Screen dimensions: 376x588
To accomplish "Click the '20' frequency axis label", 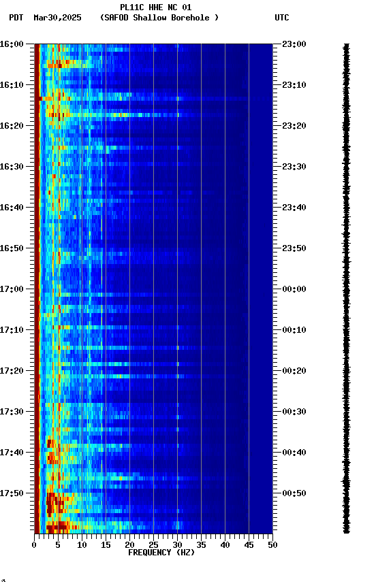I will pos(129,545).
